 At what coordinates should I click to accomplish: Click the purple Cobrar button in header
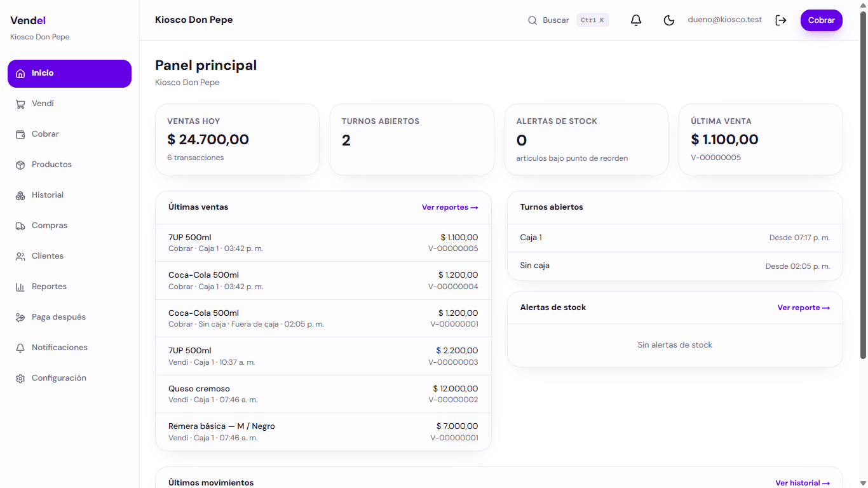[x=821, y=20]
